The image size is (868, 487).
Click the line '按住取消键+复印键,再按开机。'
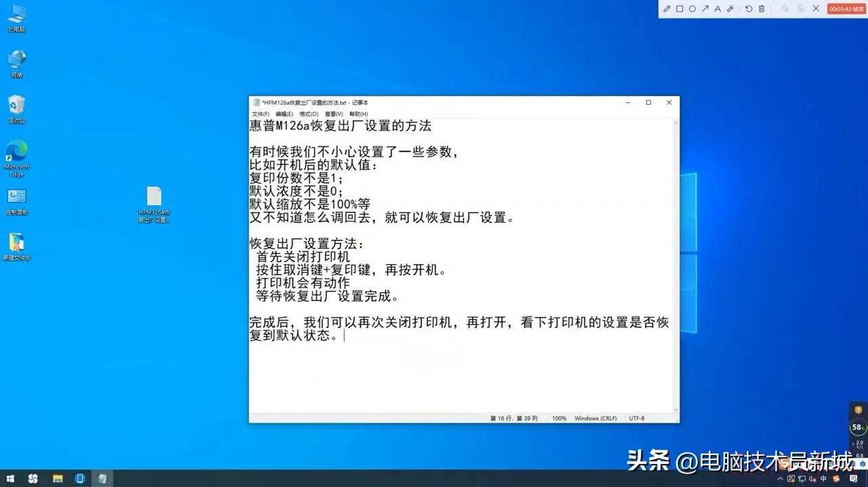tap(351, 270)
